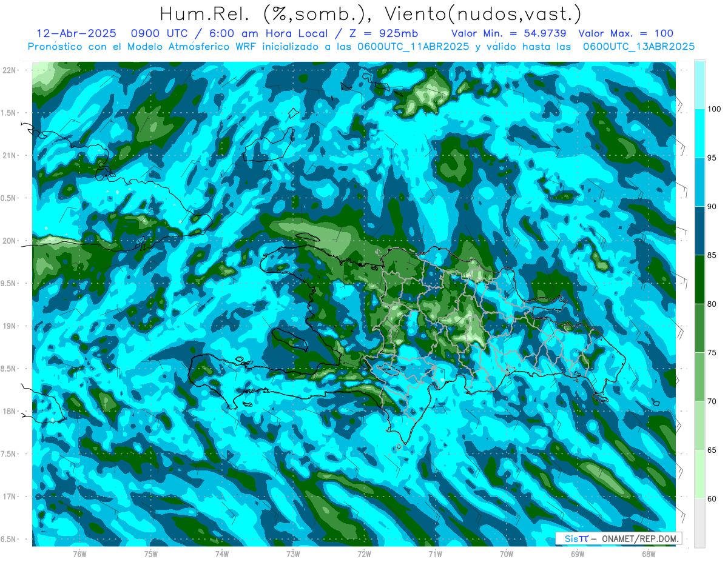
Task: Click the 'Valor Min. = 54.9739' text
Action: click(x=509, y=33)
